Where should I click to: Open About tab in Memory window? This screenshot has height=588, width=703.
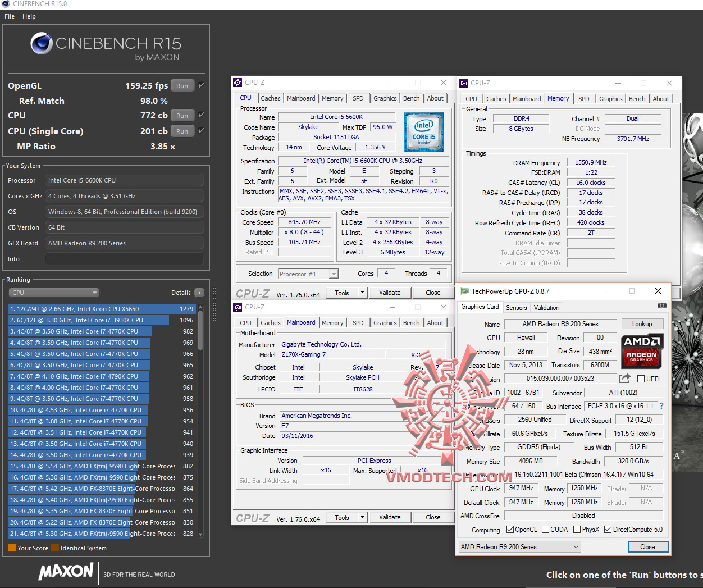[x=661, y=99]
